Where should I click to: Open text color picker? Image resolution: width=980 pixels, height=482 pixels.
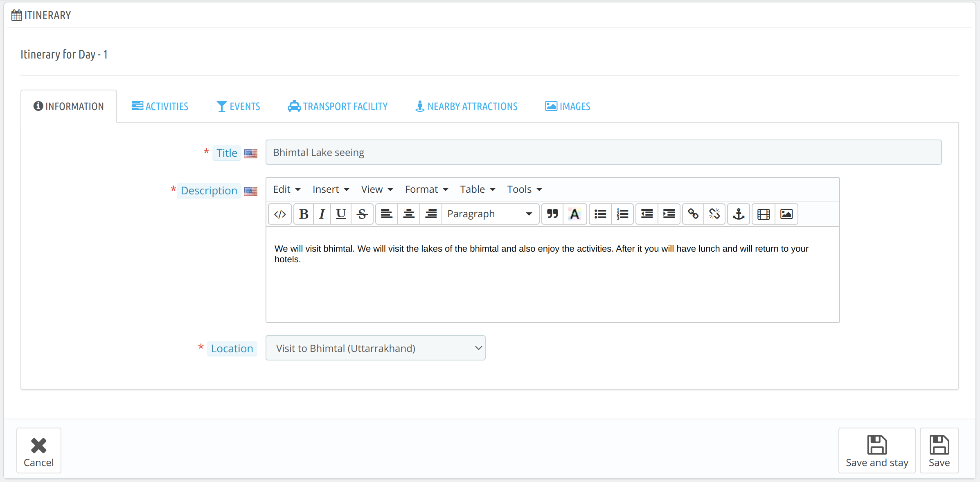click(x=574, y=214)
